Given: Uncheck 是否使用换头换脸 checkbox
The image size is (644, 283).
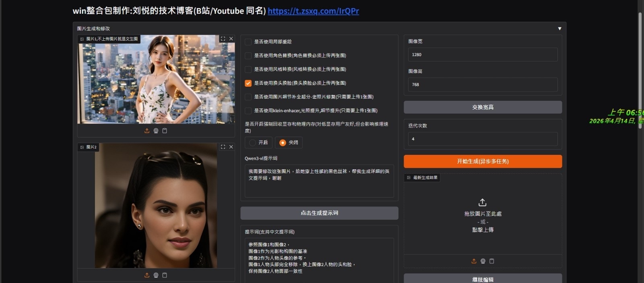Looking at the screenshot, I should point(248,83).
